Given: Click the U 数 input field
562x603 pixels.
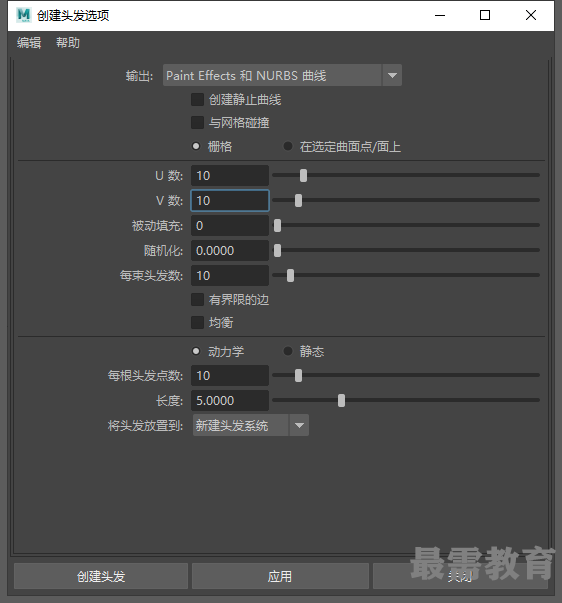Looking at the screenshot, I should point(230,175).
